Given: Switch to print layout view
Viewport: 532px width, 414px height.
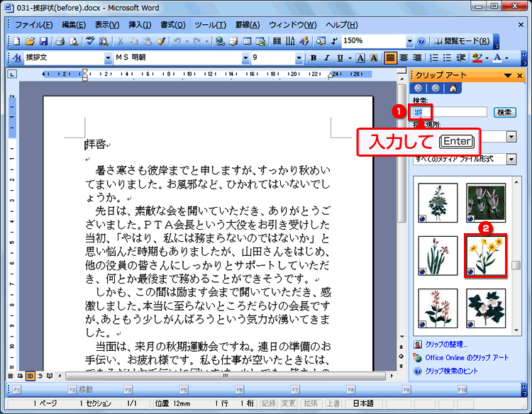Looking at the screenshot, I should click(x=31, y=376).
